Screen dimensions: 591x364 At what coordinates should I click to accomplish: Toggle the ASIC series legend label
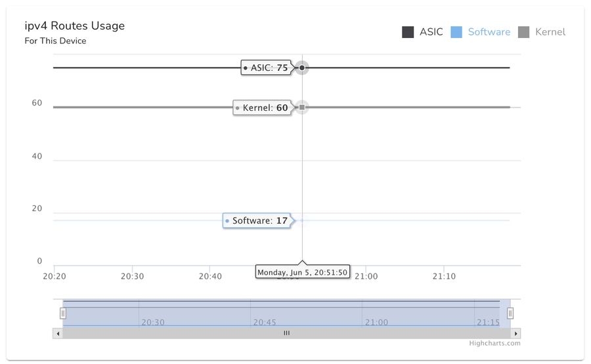click(x=431, y=32)
